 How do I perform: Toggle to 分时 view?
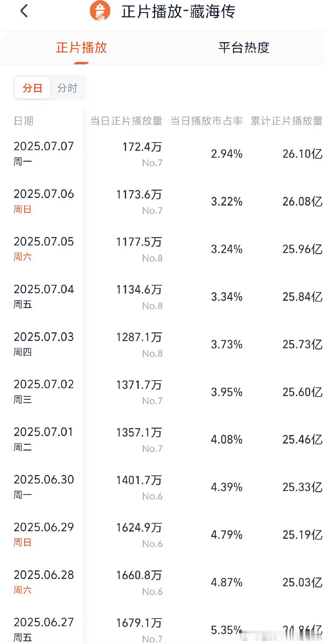coord(67,88)
